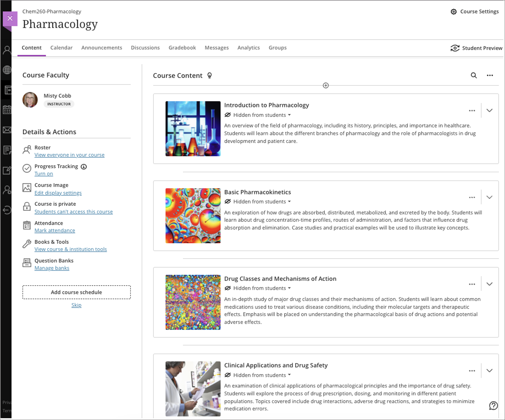This screenshot has width=505, height=420.
Task: Toggle visibility of Introduction to Pharmacology module
Action: pos(259,115)
